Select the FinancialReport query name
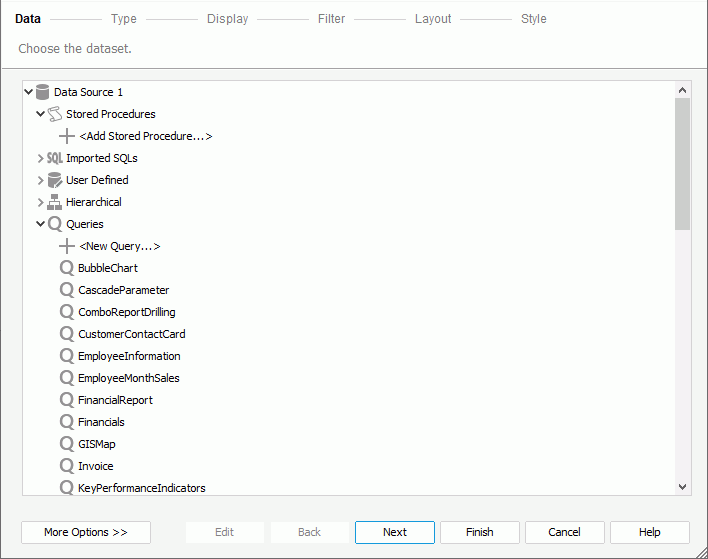Image resolution: width=708 pixels, height=559 pixels. tap(116, 401)
